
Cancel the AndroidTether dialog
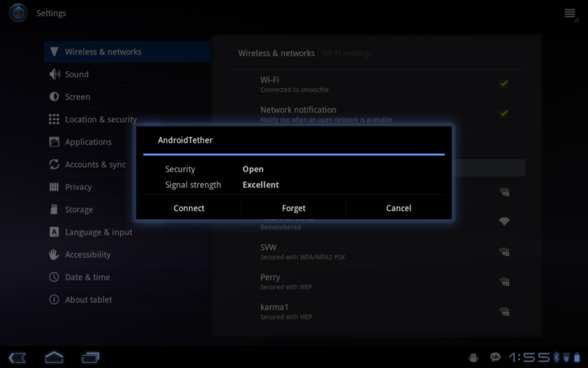398,208
